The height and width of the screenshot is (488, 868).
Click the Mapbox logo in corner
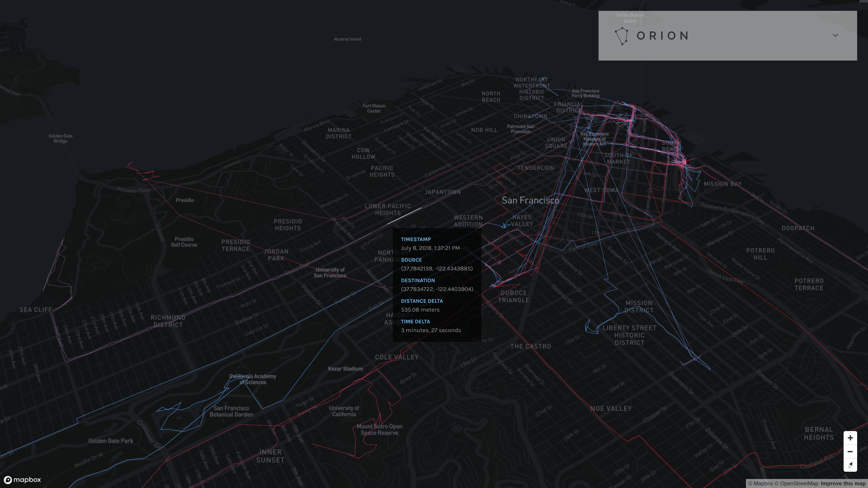(x=22, y=480)
